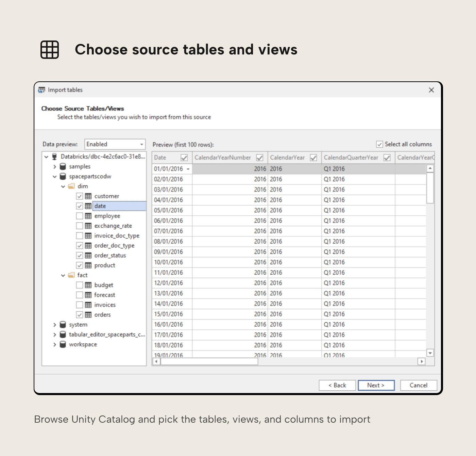Open the Data preview Enabled dropdown
476x456 pixels.
(x=115, y=144)
